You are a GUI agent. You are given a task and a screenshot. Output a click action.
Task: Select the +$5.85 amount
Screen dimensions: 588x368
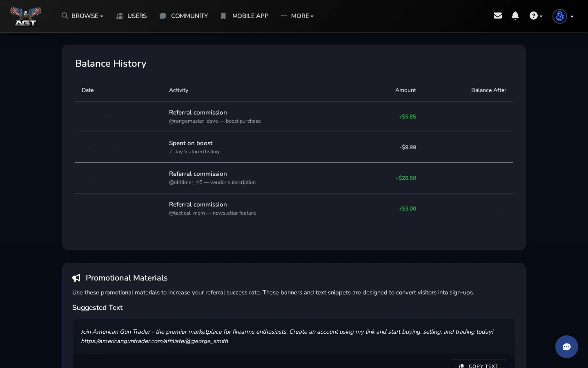click(x=407, y=117)
